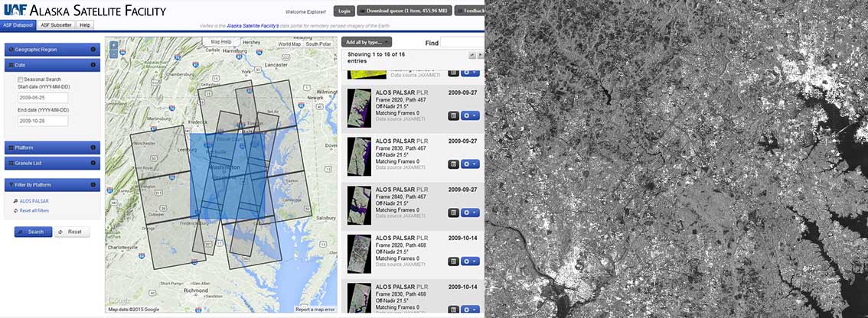Open download dropdown for Frame 2830 Path 467
868x318 pixels.
click(x=470, y=164)
